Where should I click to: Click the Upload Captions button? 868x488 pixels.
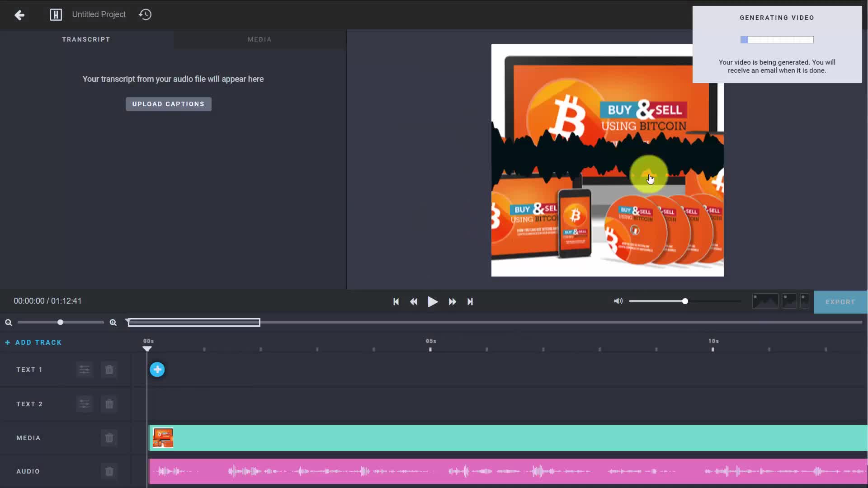click(x=168, y=104)
